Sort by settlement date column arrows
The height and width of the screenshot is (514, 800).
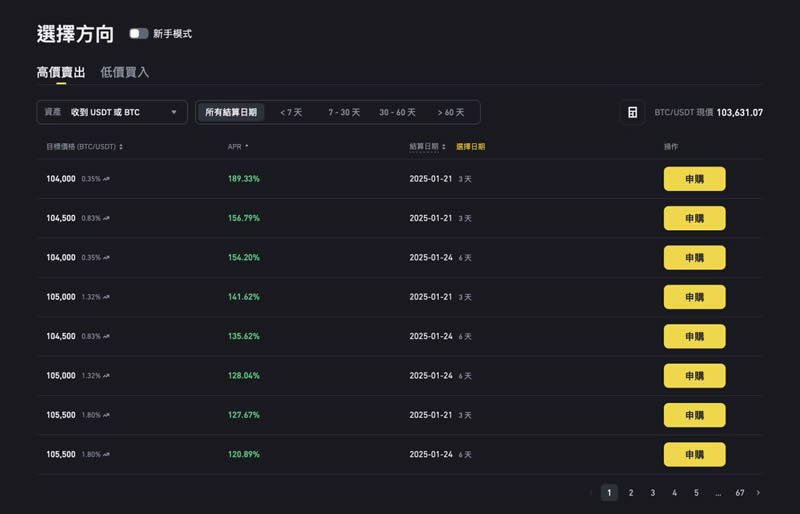pyautogui.click(x=444, y=147)
